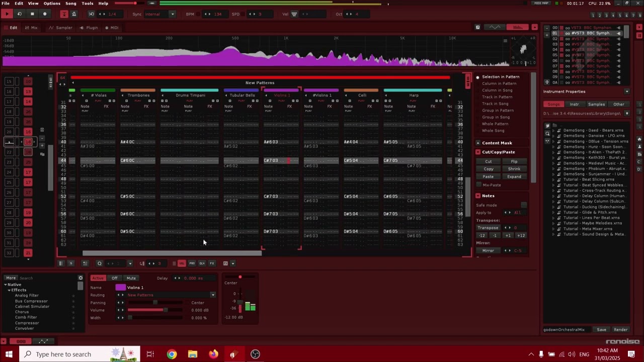Toggle the PAN column button

pyautogui.click(x=192, y=263)
